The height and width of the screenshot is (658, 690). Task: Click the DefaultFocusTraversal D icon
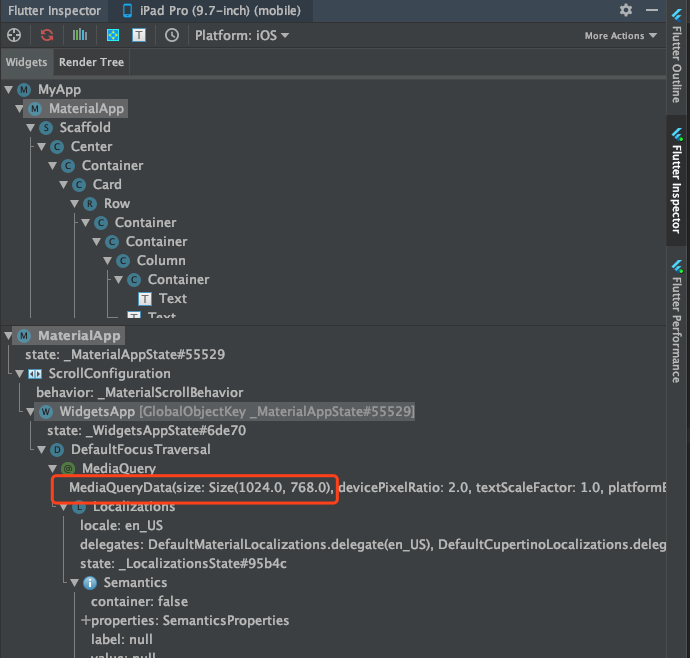click(x=57, y=449)
